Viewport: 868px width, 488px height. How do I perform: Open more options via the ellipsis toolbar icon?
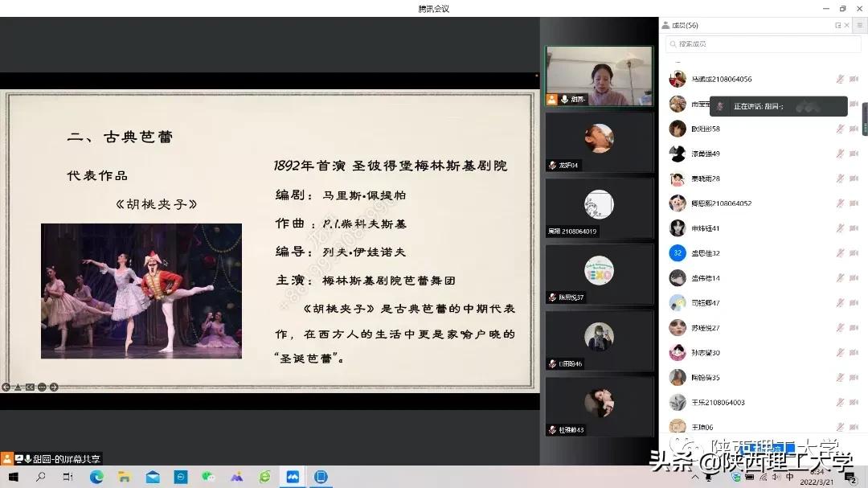(42, 387)
